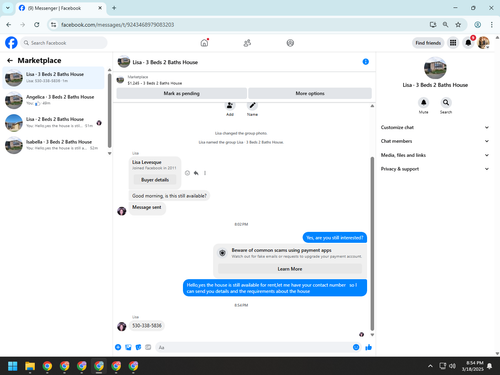The width and height of the screenshot is (500, 375).
Task: Open the Friends icon in top navigation
Action: [x=247, y=43]
